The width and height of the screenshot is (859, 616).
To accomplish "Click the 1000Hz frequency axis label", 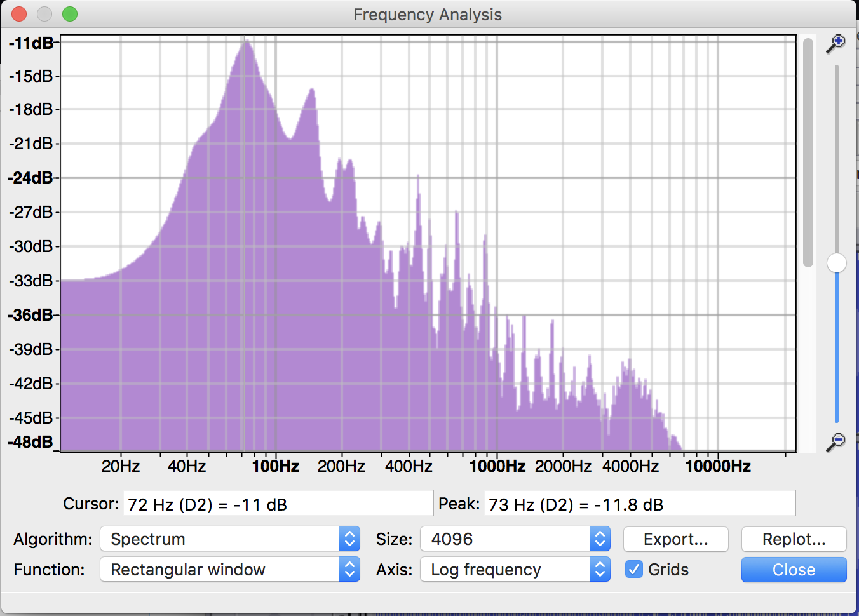I will pos(497,466).
